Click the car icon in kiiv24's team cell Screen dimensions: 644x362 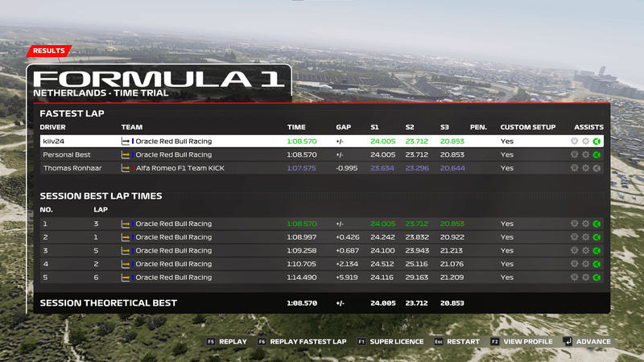pyautogui.click(x=126, y=142)
